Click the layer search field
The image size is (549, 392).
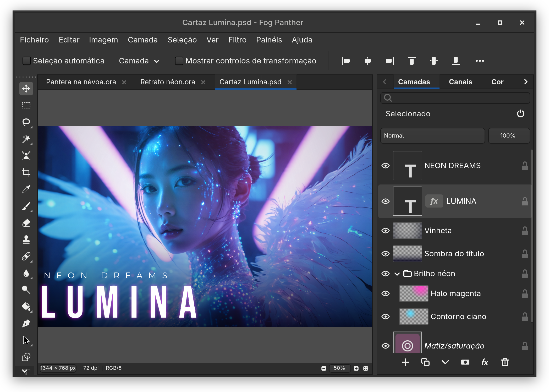(455, 98)
